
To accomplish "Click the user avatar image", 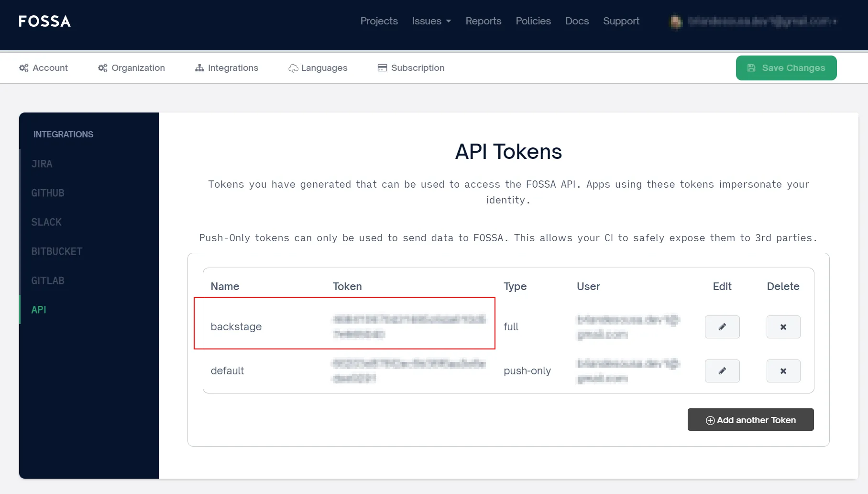I will [676, 22].
